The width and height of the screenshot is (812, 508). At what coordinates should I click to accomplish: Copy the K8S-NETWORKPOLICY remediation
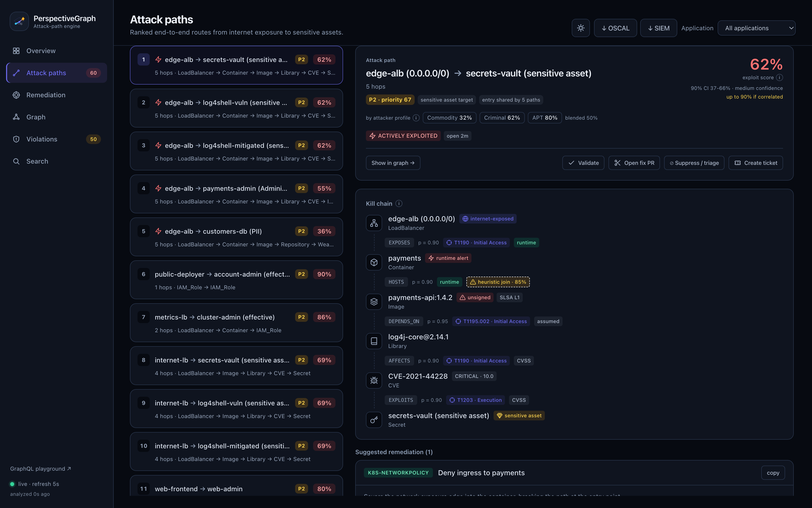point(773,473)
